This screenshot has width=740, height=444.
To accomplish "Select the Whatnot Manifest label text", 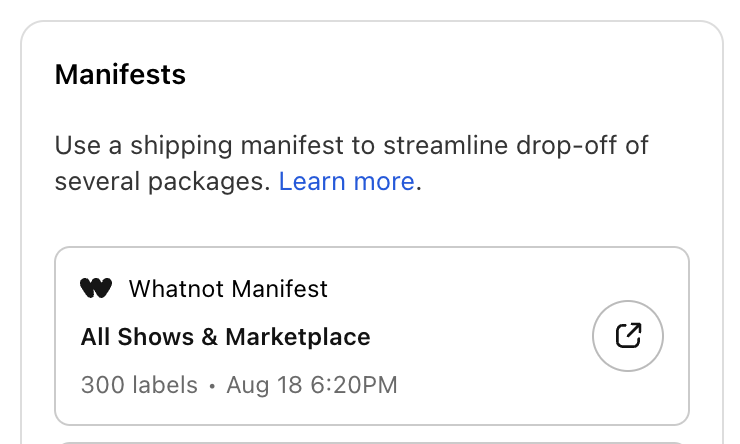I will [228, 289].
